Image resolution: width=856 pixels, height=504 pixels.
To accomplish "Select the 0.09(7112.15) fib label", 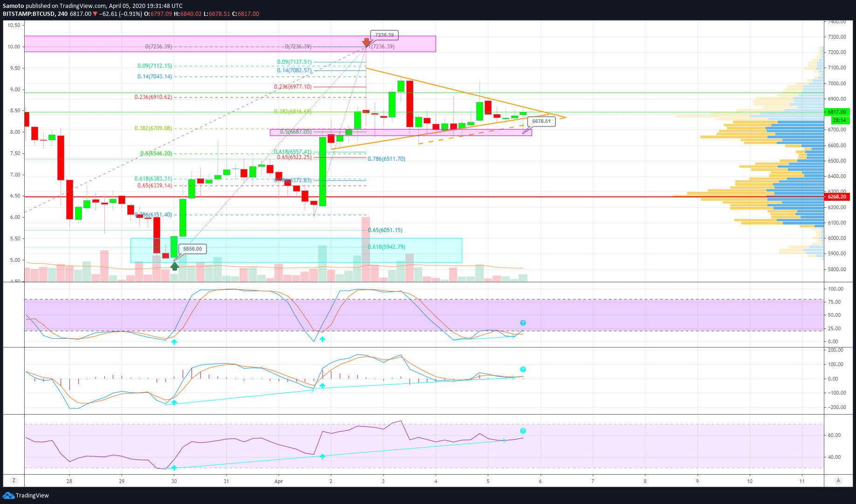I will 155,66.
